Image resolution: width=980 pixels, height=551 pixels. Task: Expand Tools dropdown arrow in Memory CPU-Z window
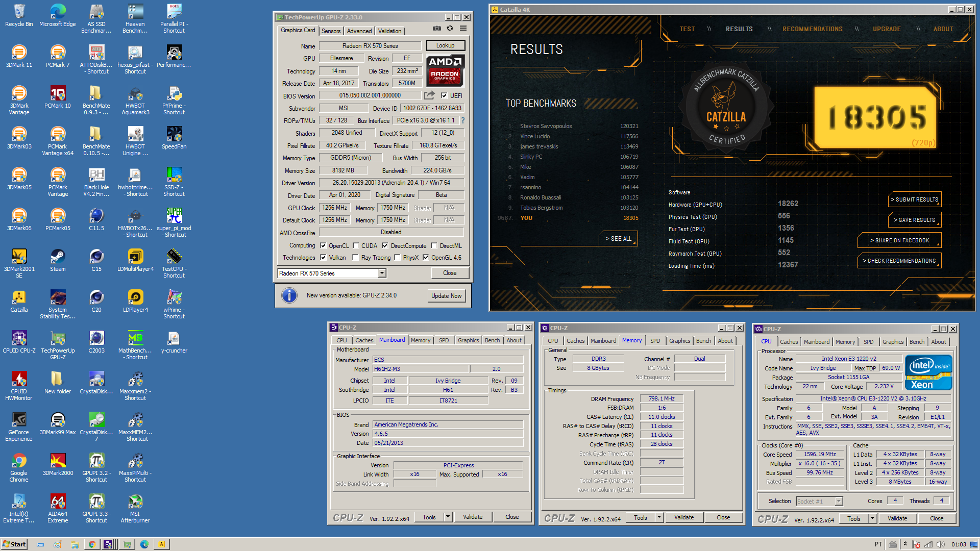659,517
